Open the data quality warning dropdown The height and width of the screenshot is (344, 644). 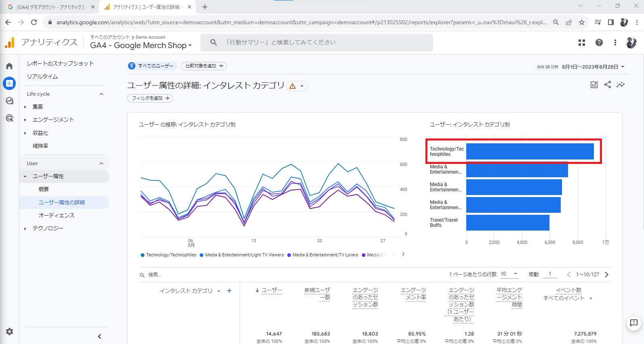[297, 86]
